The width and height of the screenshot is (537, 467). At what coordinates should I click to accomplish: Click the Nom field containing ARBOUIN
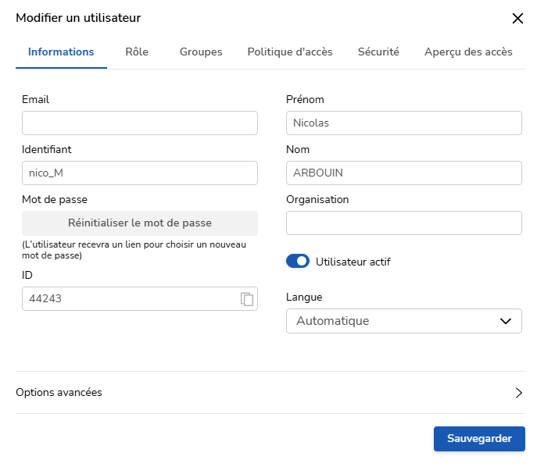click(404, 173)
